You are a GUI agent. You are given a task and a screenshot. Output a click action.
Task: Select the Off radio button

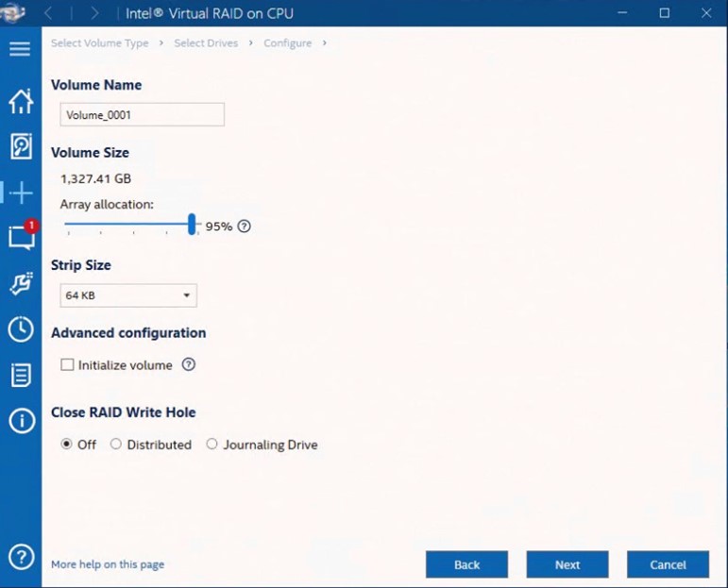66,444
